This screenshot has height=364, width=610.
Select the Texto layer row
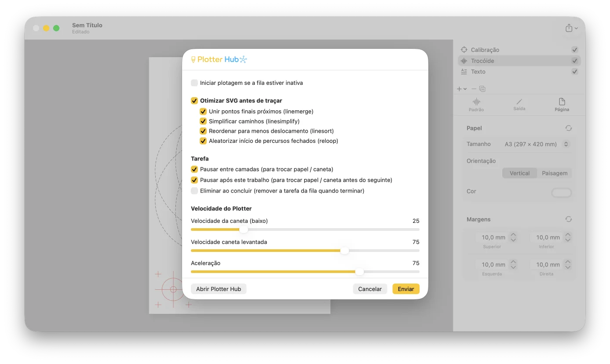(x=519, y=72)
